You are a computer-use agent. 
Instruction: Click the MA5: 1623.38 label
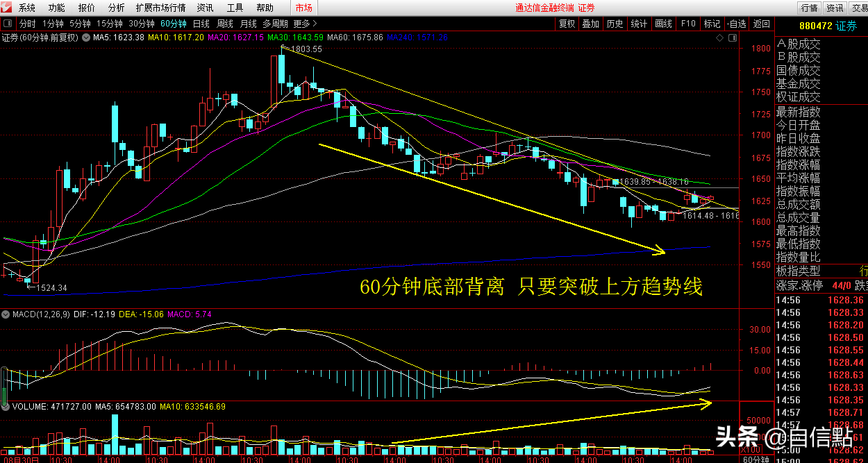pyautogui.click(x=119, y=37)
